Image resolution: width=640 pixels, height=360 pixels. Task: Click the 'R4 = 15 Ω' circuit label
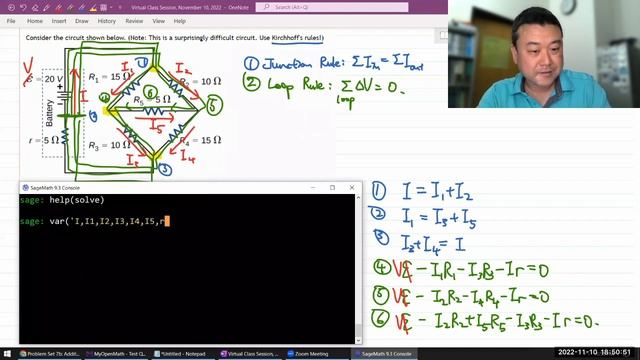[200, 140]
